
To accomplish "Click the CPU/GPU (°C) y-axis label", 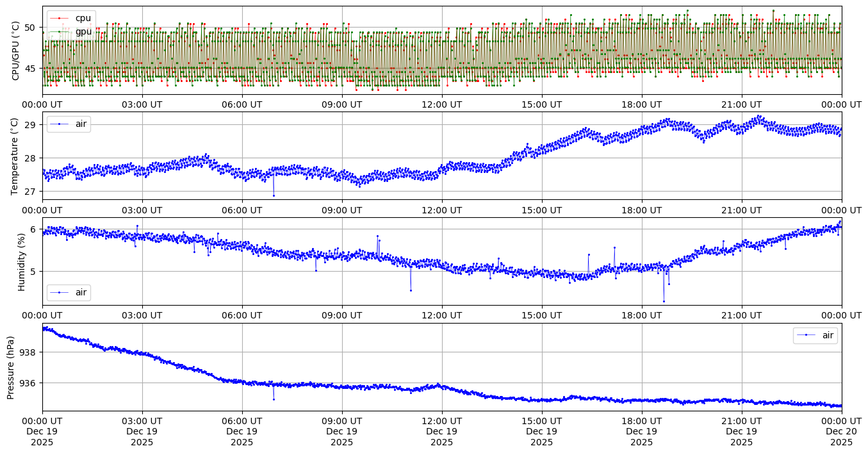I will click(x=16, y=50).
